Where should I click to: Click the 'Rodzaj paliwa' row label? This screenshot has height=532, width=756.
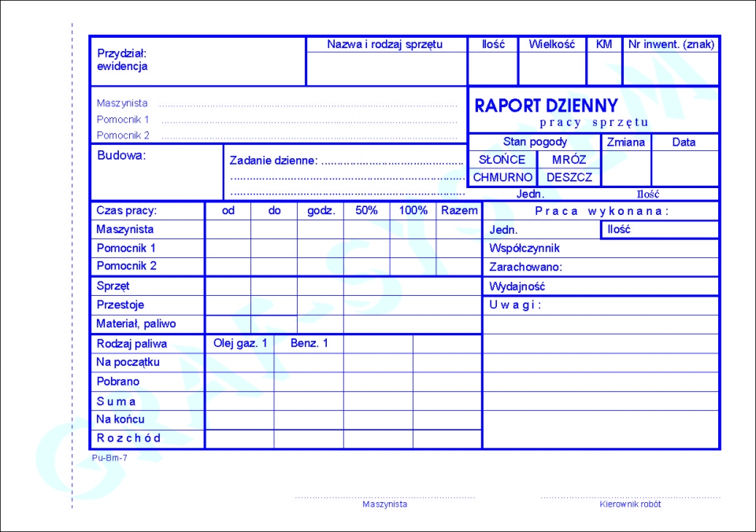(x=132, y=344)
